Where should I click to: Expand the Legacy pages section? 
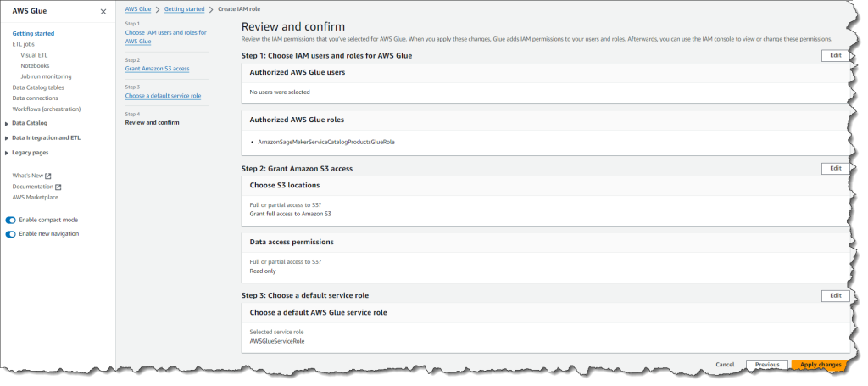tap(7, 153)
